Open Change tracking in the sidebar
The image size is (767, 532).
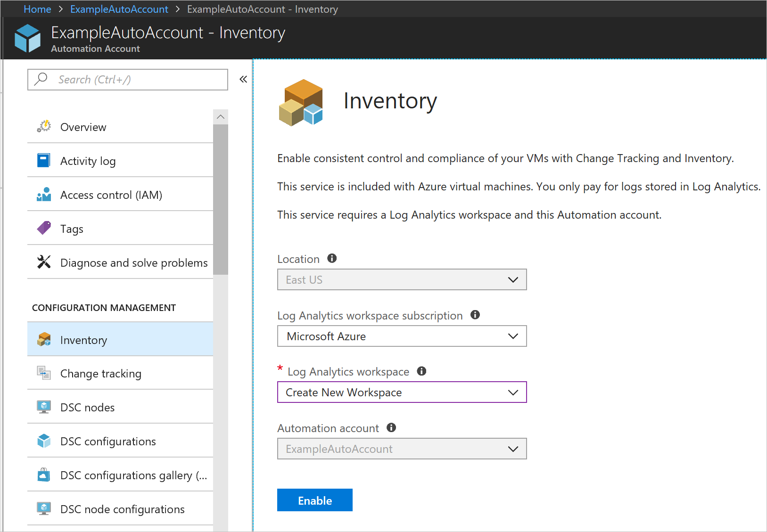(x=120, y=373)
